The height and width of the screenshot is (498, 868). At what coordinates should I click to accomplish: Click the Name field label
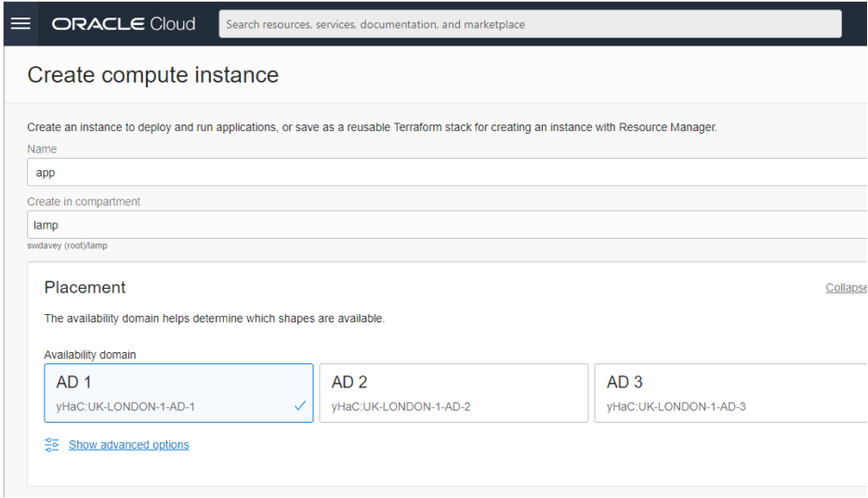coord(42,149)
